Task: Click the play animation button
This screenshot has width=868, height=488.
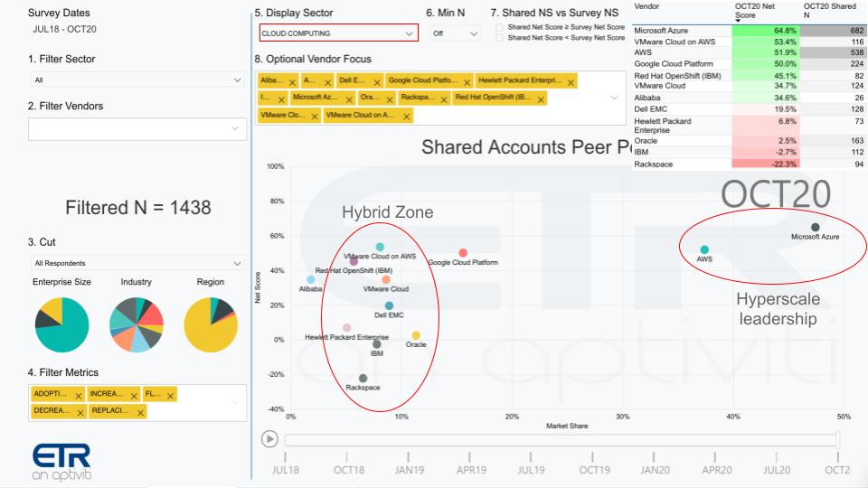Action: click(269, 439)
